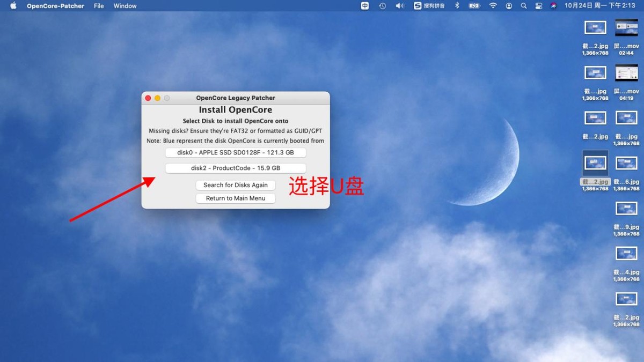Select disk2 ProductCode USB drive
This screenshot has height=362, width=644.
235,168
